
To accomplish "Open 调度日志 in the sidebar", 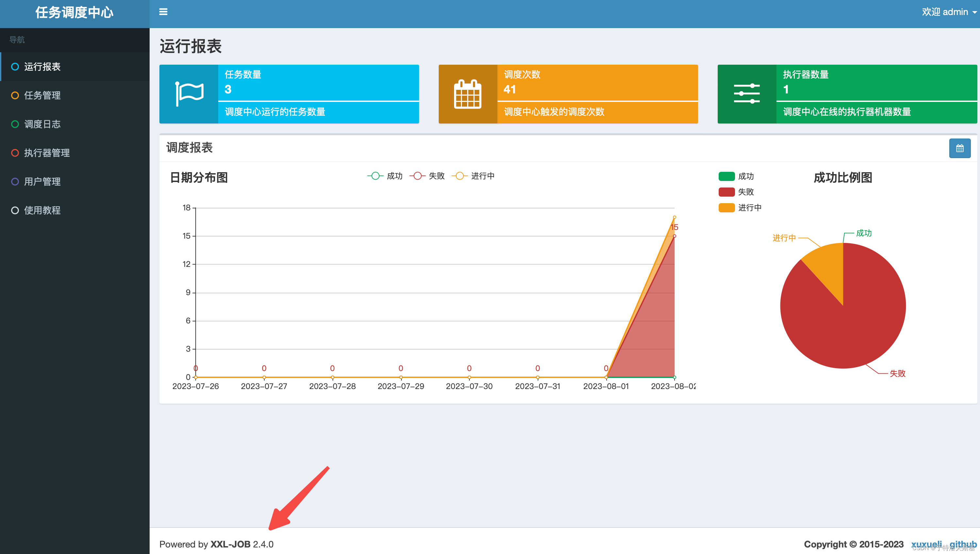I will point(42,124).
